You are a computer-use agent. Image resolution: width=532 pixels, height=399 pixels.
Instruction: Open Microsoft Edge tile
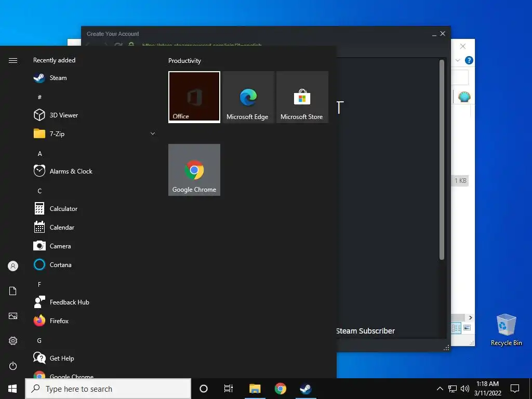coord(248,97)
